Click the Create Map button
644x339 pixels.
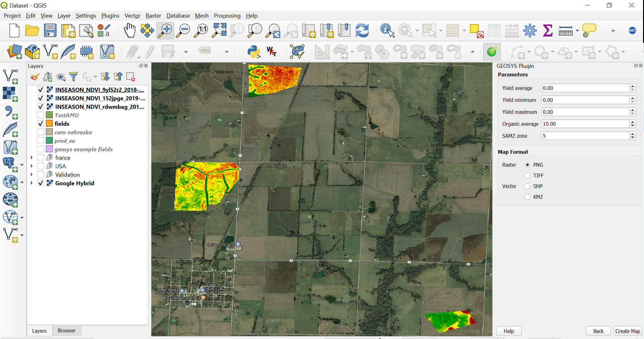(x=627, y=331)
